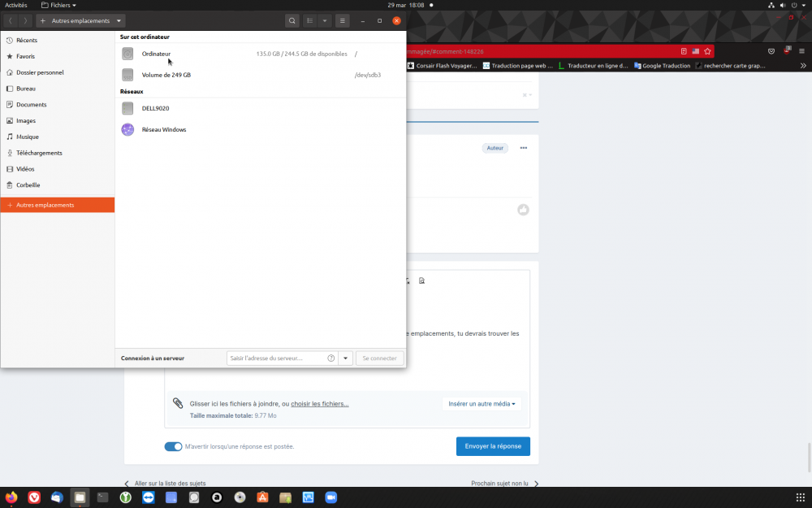Open the Traduction page web bookmark

(x=518, y=66)
